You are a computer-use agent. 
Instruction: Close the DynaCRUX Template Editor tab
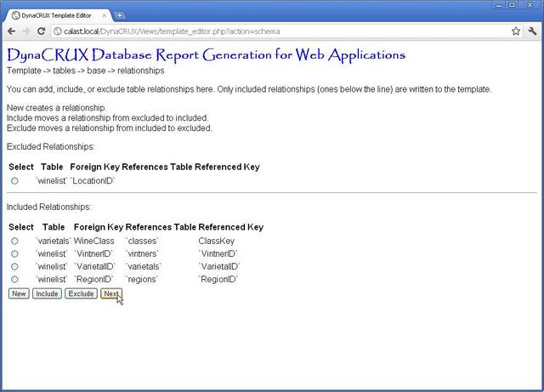pos(104,15)
